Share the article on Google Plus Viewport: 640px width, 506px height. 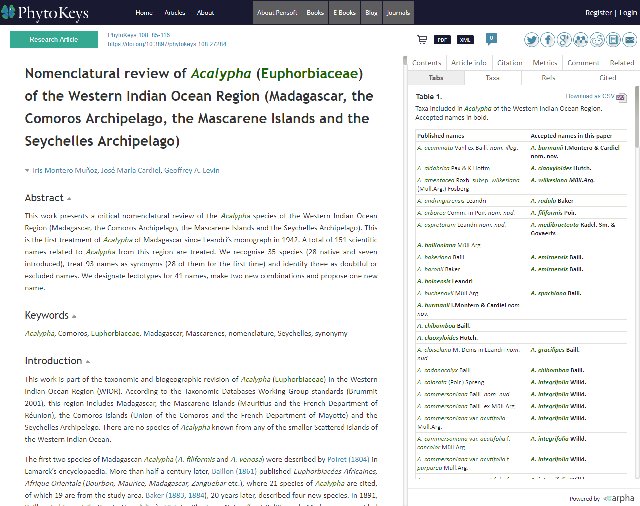point(564,40)
